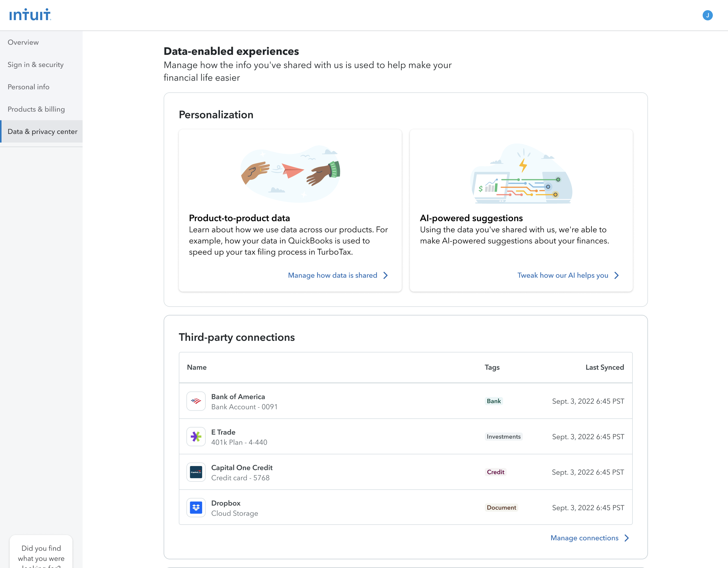Screen dimensions: 728x568
Task: Click the chevron beside Manage how data is shared
Action: click(386, 275)
